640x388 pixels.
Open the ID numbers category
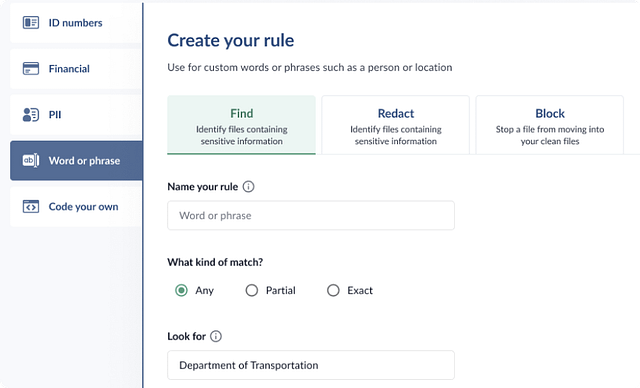click(76, 22)
